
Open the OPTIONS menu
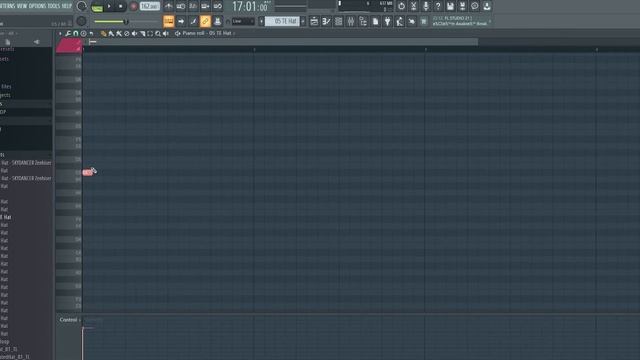pos(38,6)
